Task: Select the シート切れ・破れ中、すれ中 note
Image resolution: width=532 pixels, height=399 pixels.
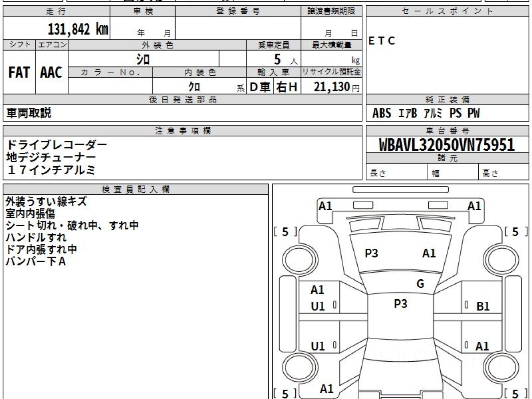Action: tap(72, 226)
